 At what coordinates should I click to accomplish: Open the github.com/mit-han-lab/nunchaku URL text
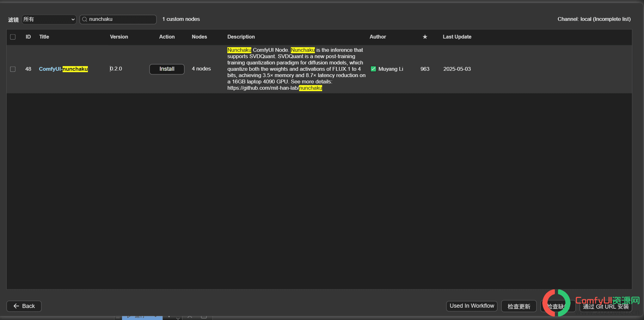pos(275,88)
